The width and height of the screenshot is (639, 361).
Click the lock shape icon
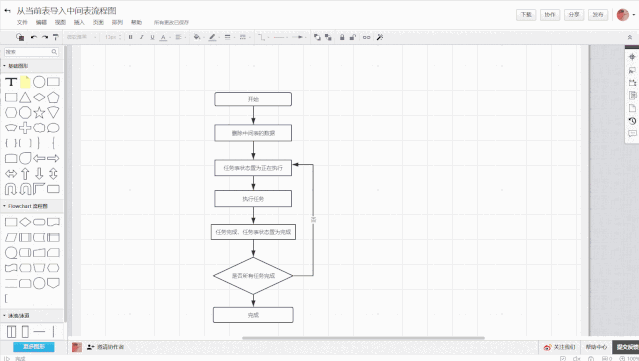coord(342,37)
